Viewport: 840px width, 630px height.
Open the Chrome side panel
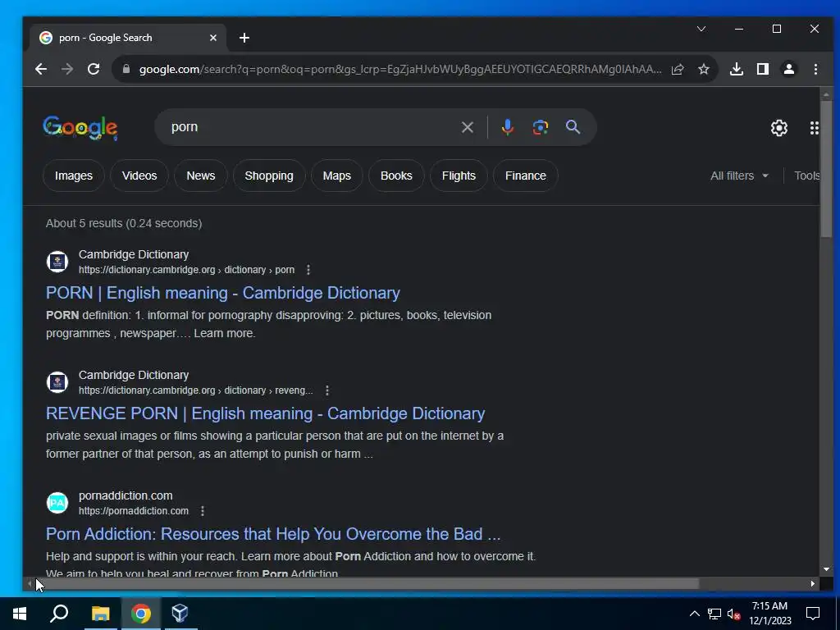click(x=762, y=69)
